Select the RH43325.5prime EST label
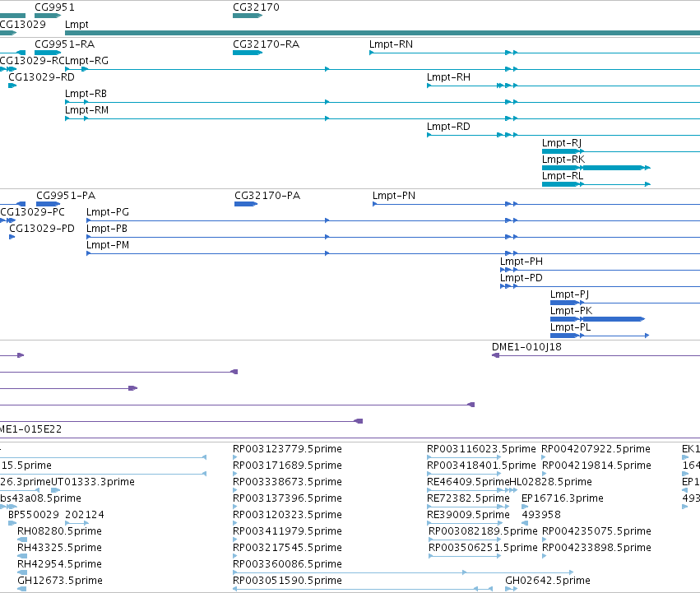Screen dimensions: 700x593 [59, 548]
